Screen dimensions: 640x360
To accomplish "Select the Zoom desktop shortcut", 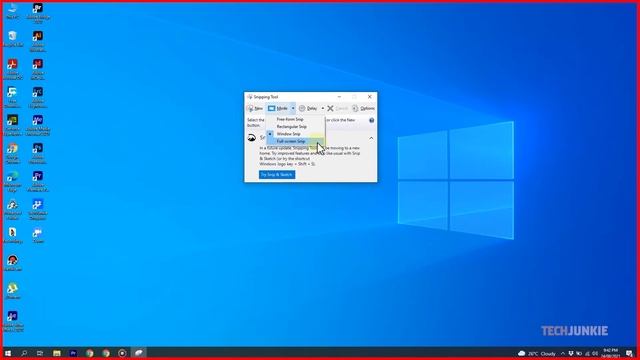I will (38, 236).
